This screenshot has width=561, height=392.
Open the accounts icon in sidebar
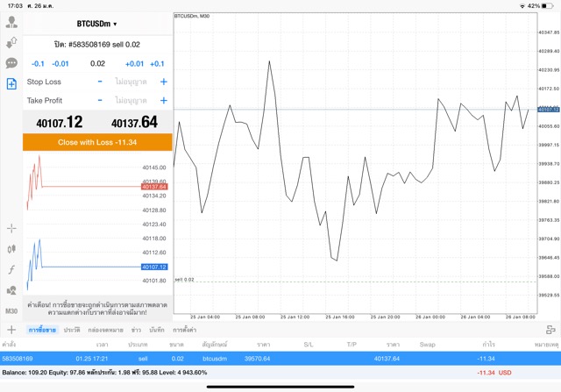[x=11, y=41]
